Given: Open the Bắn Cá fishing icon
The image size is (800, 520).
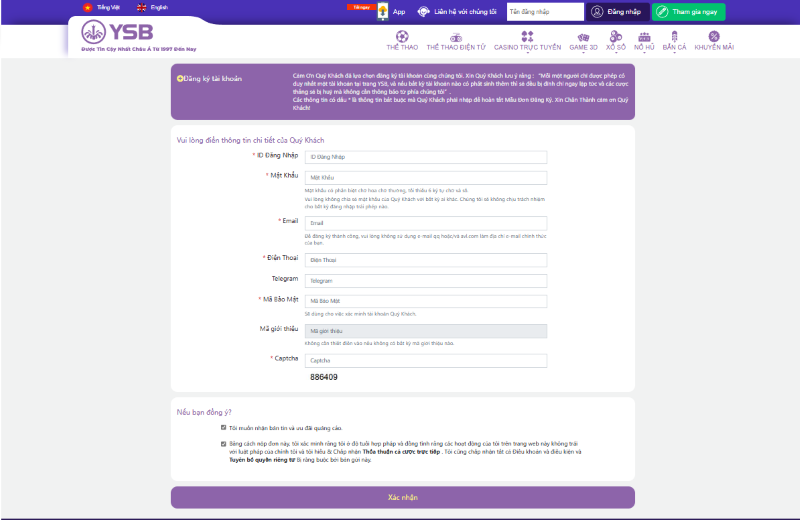Looking at the screenshot, I should [674, 36].
